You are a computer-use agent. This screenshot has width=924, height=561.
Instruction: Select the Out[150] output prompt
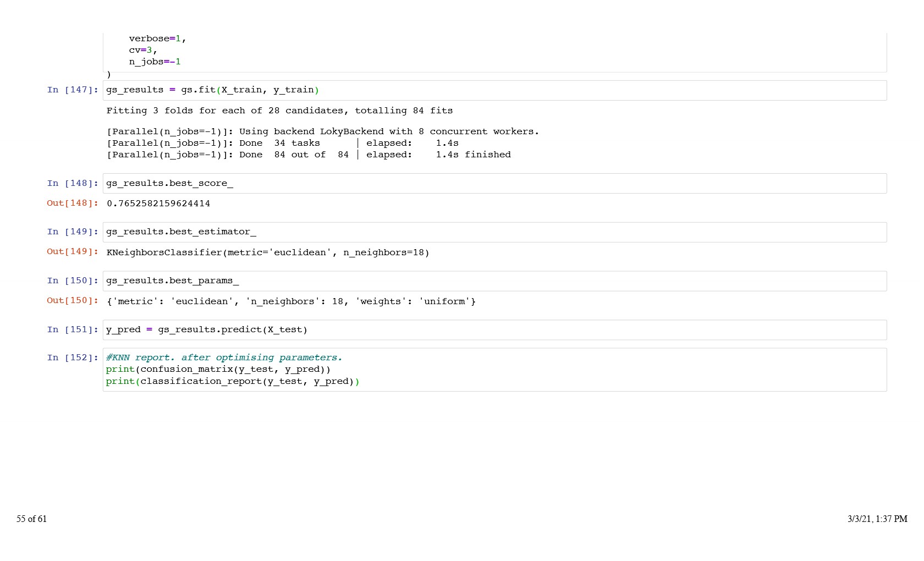[73, 301]
